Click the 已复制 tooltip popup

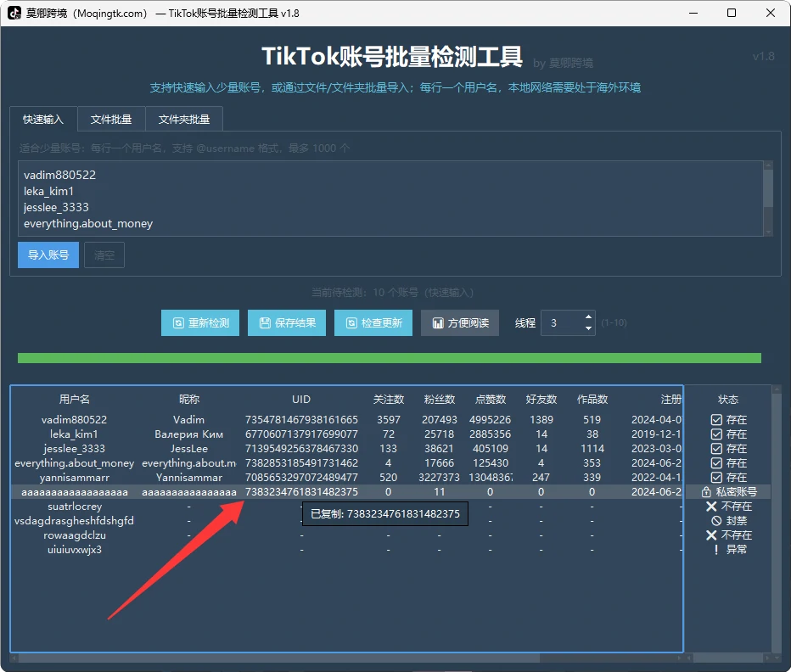[385, 514]
